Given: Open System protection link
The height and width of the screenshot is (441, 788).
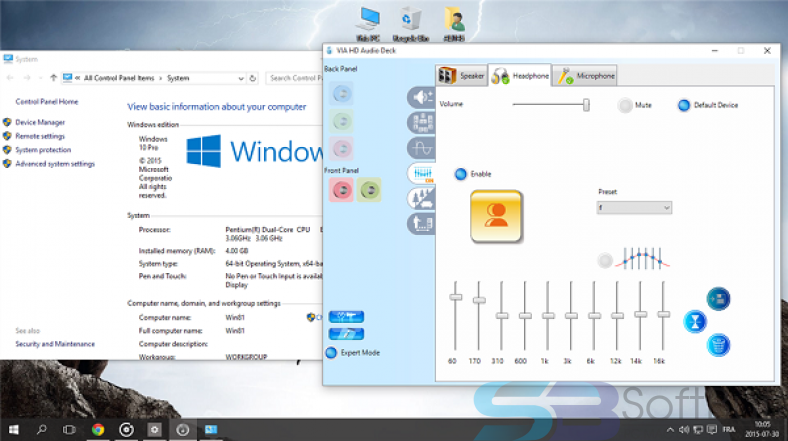Looking at the screenshot, I should pyautogui.click(x=43, y=150).
